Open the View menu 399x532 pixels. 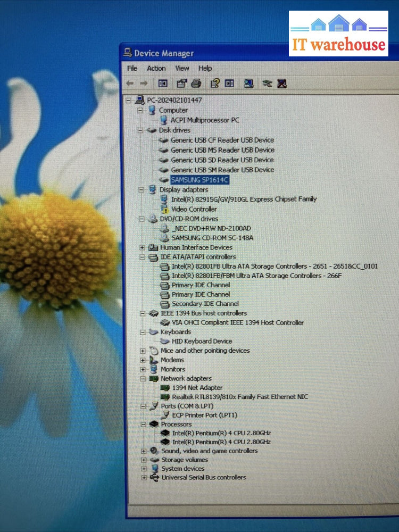click(182, 68)
